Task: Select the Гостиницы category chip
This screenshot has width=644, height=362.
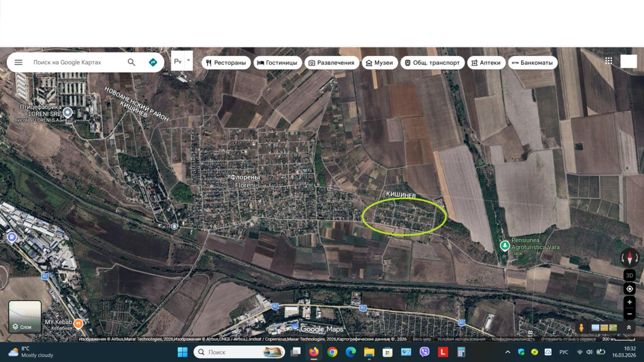Action: coord(277,63)
